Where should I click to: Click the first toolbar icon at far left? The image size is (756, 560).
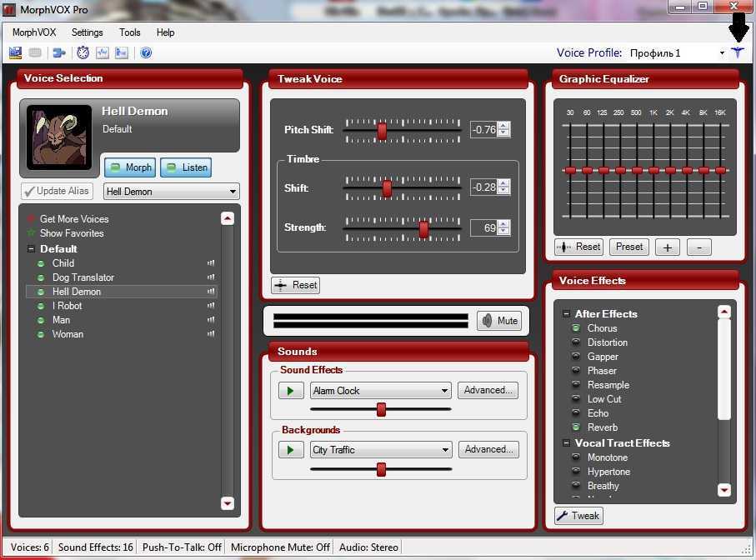tap(15, 53)
